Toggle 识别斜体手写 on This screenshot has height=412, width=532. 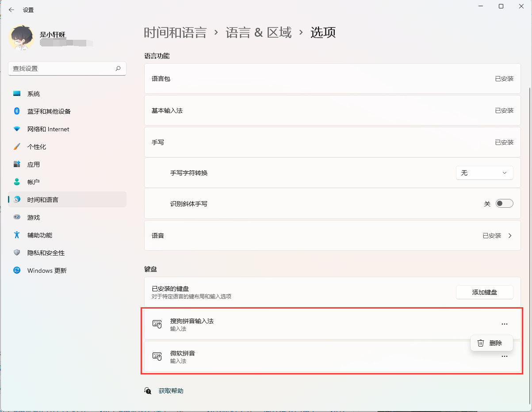504,203
